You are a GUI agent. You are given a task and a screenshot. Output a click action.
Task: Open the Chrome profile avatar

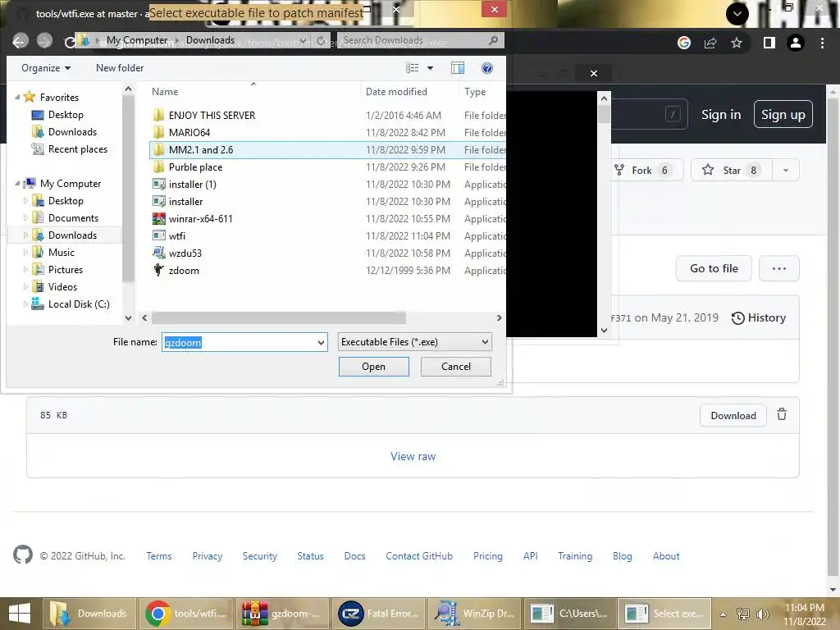click(796, 43)
